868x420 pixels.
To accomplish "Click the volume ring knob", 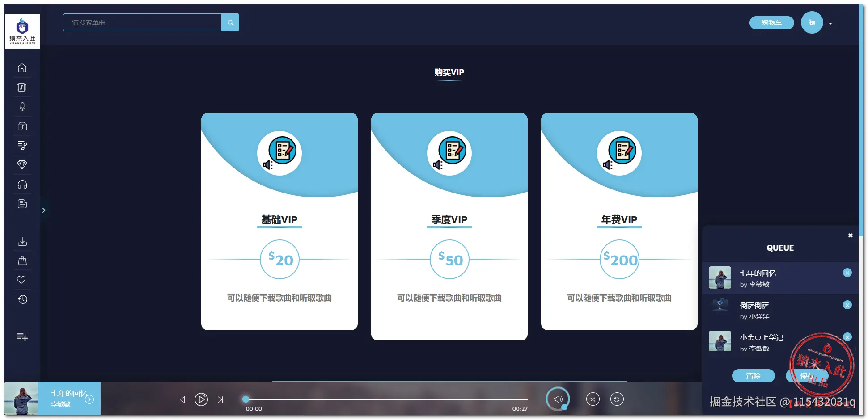I will 564,407.
